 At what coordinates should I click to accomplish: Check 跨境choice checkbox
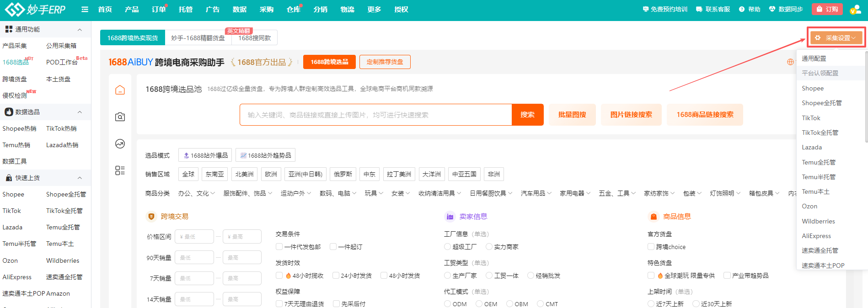click(651, 247)
